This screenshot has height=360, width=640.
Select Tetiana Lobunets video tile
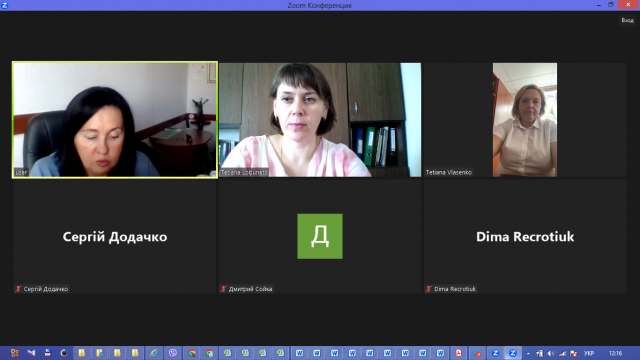320,120
